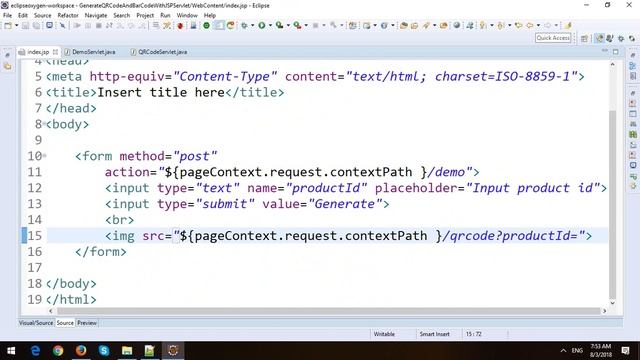Viewport: 640px width, 360px height.
Task: Click the last perspective icon on right
Action: click(632, 38)
